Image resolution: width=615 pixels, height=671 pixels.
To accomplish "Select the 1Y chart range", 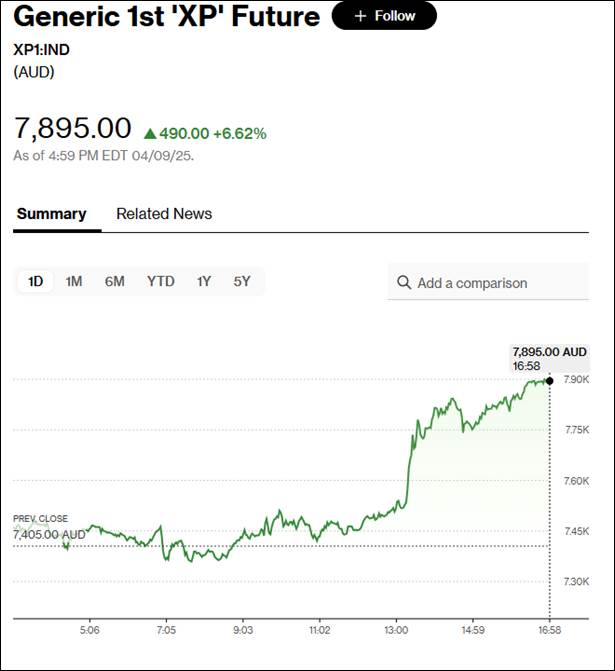I will (204, 281).
